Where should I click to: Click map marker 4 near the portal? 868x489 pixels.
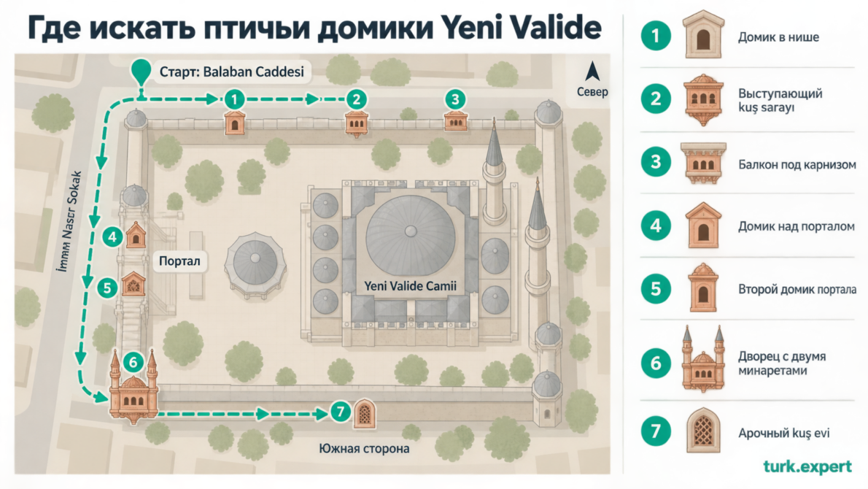click(x=112, y=238)
